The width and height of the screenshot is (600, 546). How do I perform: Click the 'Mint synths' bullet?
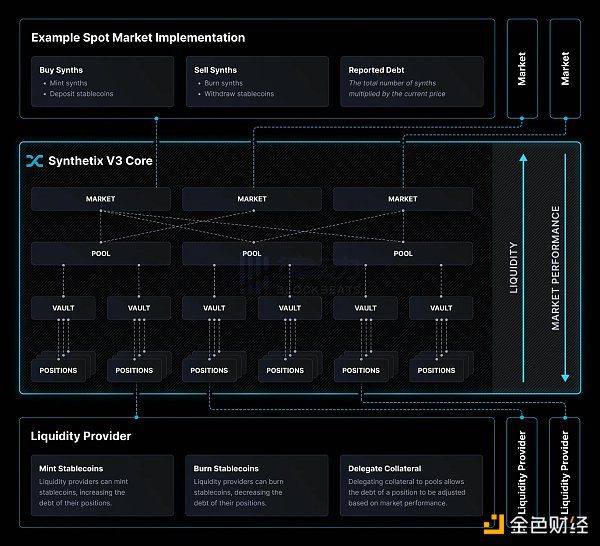click(68, 83)
